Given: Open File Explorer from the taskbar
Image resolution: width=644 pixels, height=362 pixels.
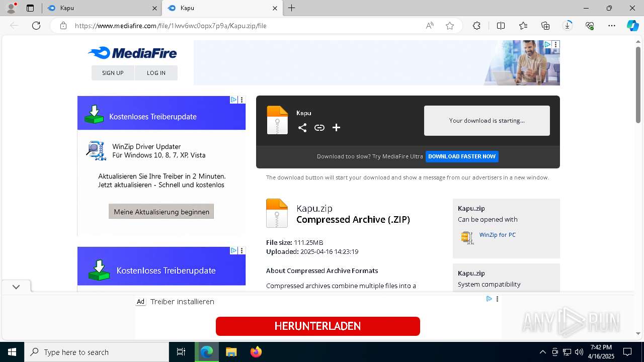Looking at the screenshot, I should click(231, 352).
